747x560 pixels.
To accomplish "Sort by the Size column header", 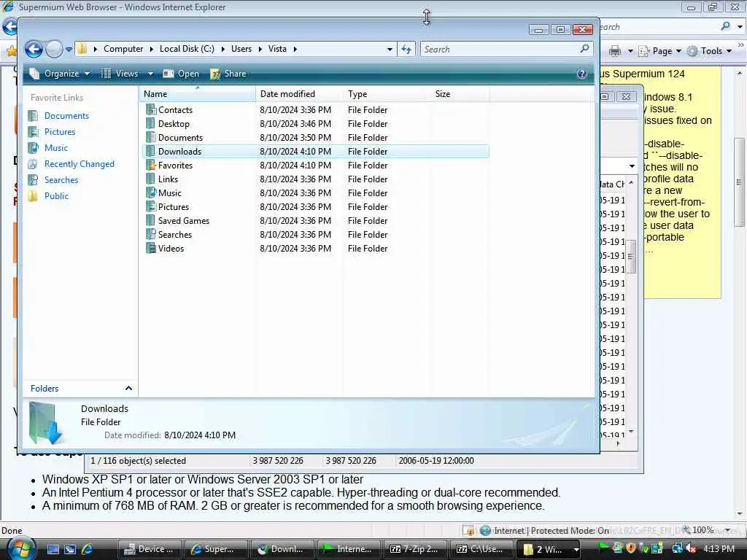I will 460,94.
